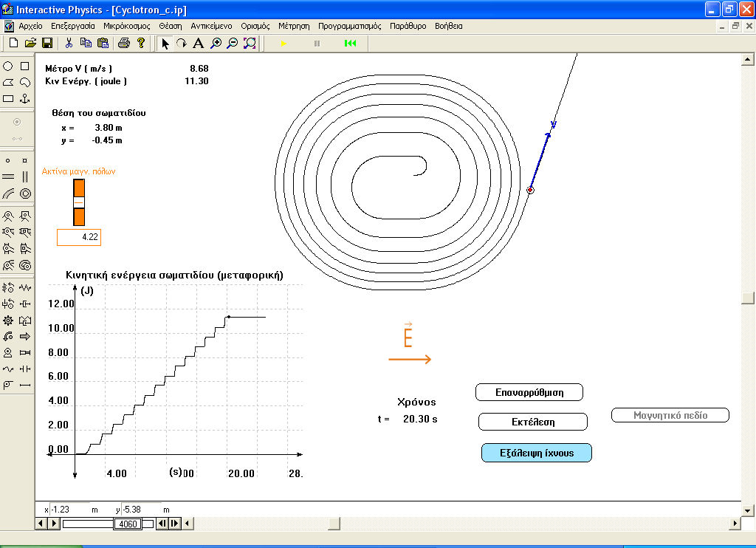
Task: Select the Damper tool
Action: coord(24,304)
